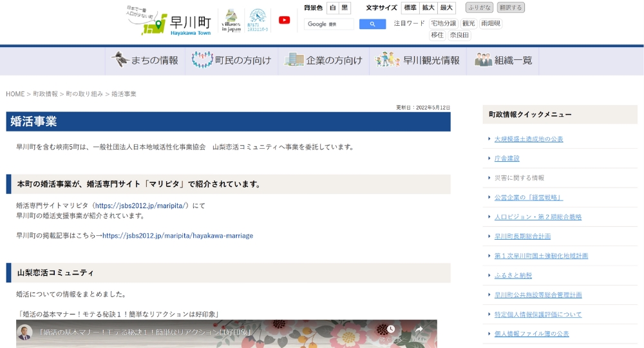Click the 町政情報クイックメニュー heading
The image size is (644, 348).
coord(530,115)
